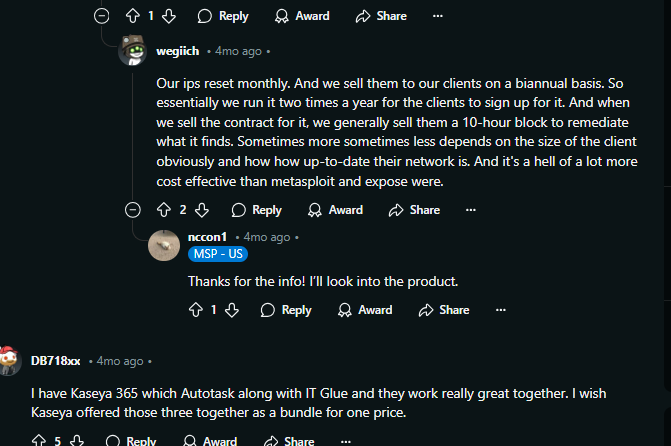Upvote DB718xx's Kaseya 365 comment
This screenshot has width=671, height=446.
point(39,440)
